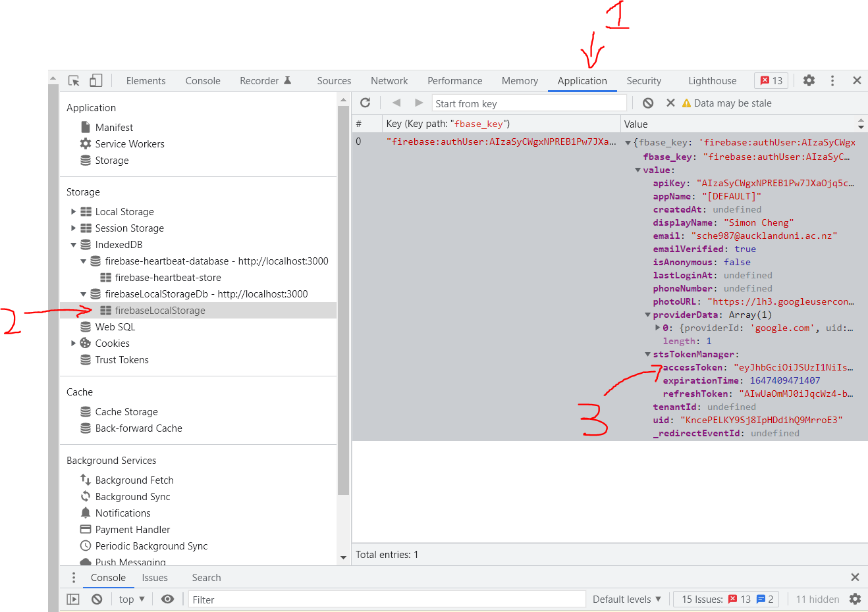
Task: Click the console Filter input
Action: click(x=387, y=599)
